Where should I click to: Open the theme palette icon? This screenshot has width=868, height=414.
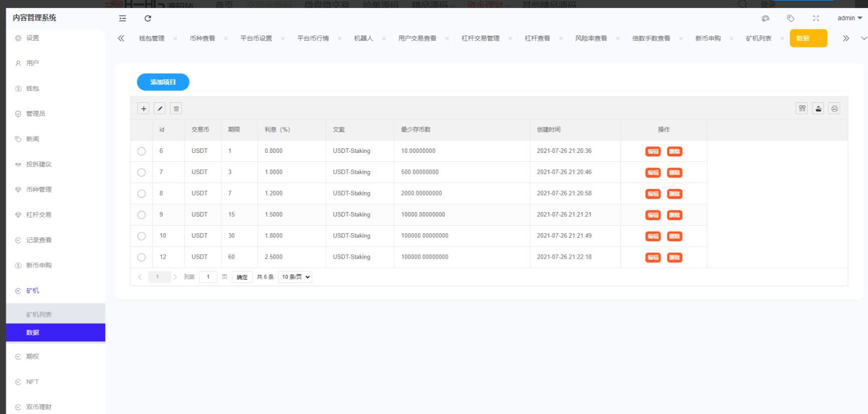[765, 19]
